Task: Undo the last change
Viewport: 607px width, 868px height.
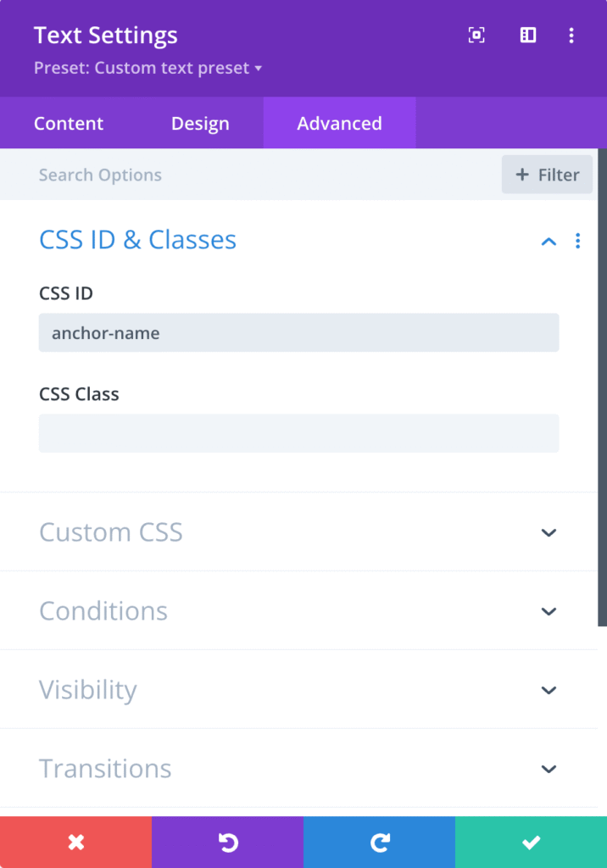Action: (x=227, y=842)
